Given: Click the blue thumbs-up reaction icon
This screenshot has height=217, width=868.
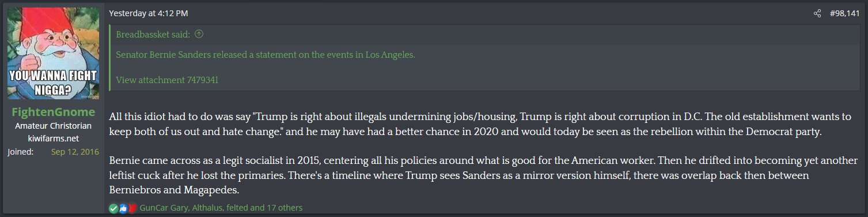Looking at the screenshot, I should tap(123, 208).
